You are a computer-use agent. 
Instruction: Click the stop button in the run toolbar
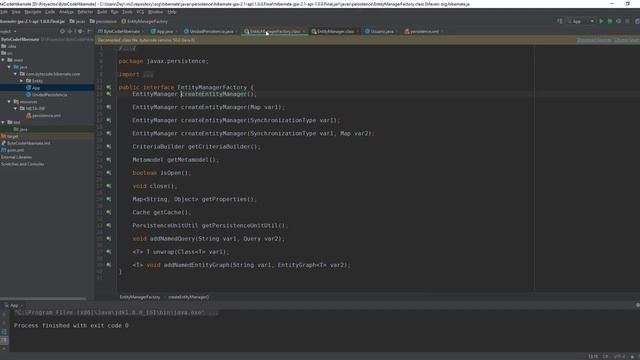tap(628, 21)
